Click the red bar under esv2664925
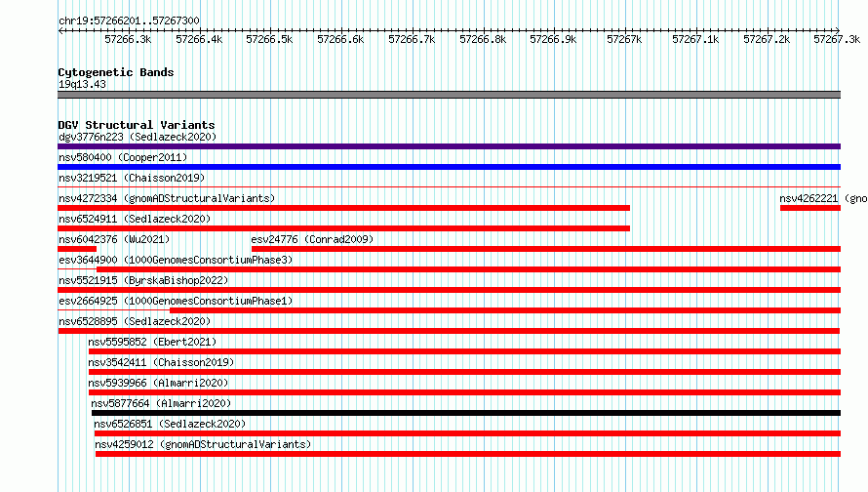The image size is (868, 492). 505,310
